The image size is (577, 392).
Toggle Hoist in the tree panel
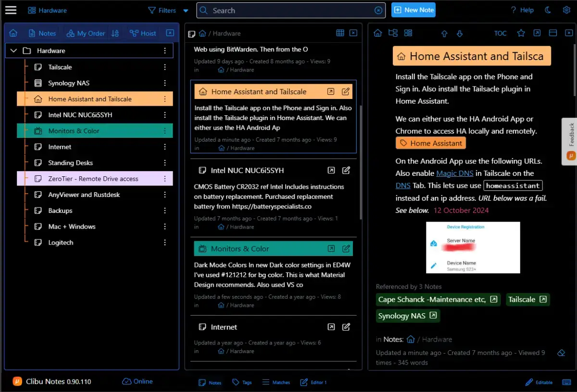143,33
